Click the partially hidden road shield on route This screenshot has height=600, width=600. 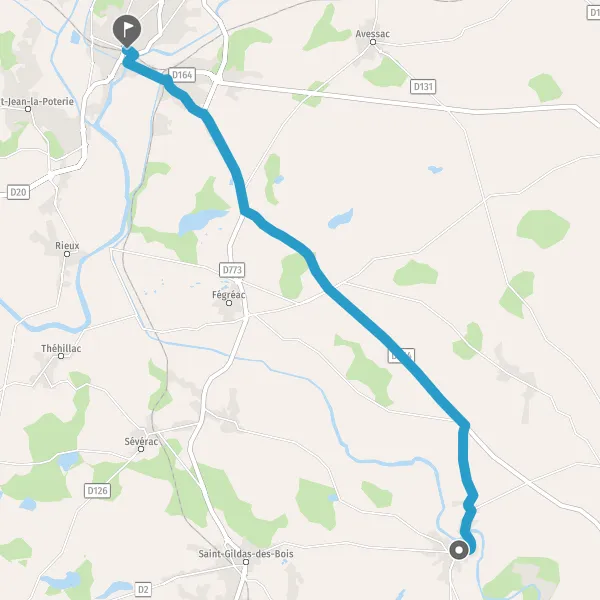click(401, 356)
